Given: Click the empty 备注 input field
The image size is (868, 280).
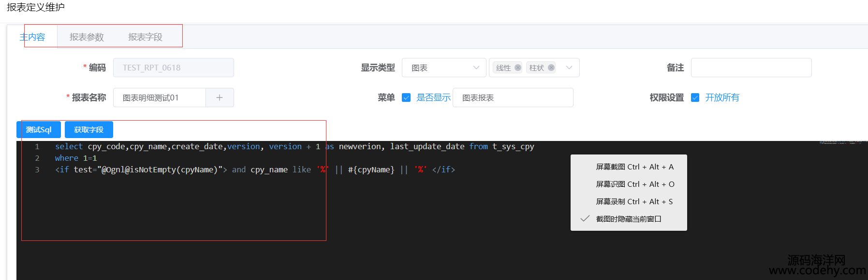Looking at the screenshot, I should pyautogui.click(x=751, y=68).
